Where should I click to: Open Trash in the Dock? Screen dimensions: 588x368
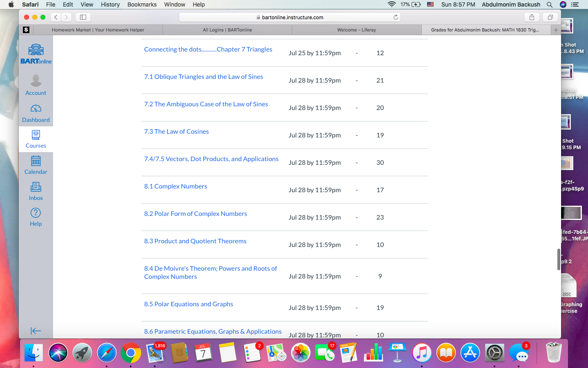(x=554, y=352)
